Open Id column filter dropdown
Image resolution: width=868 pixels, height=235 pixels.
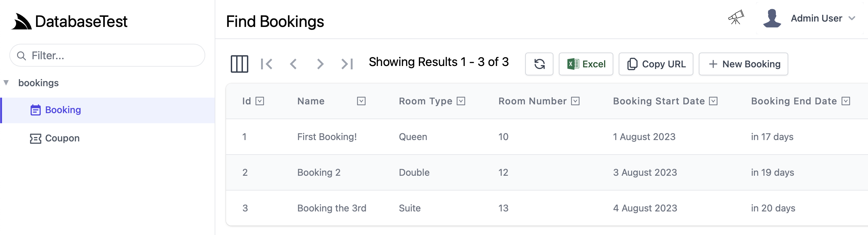(x=259, y=101)
